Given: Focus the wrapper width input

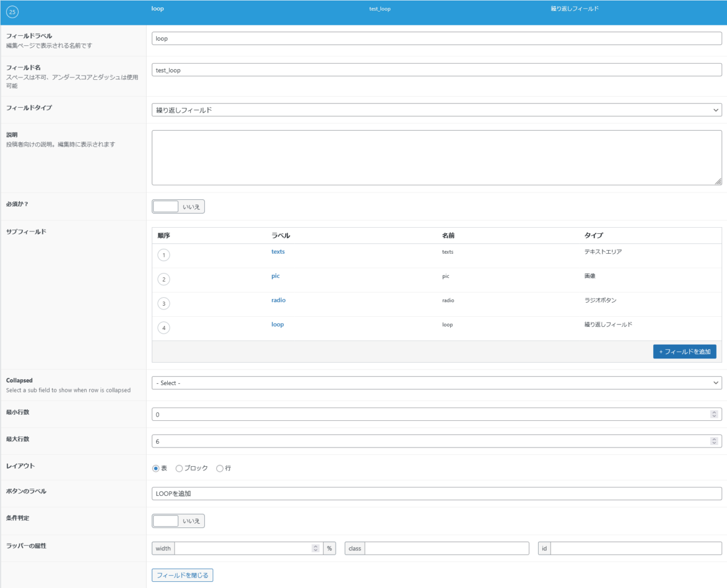Looking at the screenshot, I should (x=249, y=548).
